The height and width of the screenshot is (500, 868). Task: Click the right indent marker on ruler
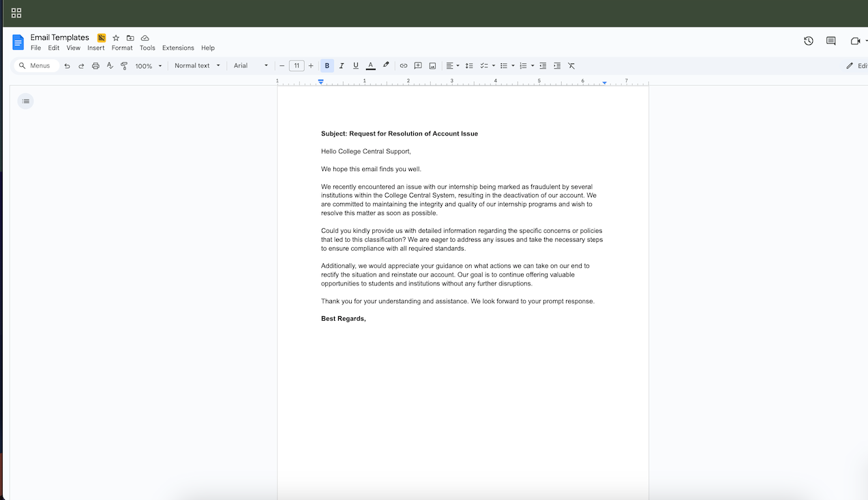coord(604,82)
